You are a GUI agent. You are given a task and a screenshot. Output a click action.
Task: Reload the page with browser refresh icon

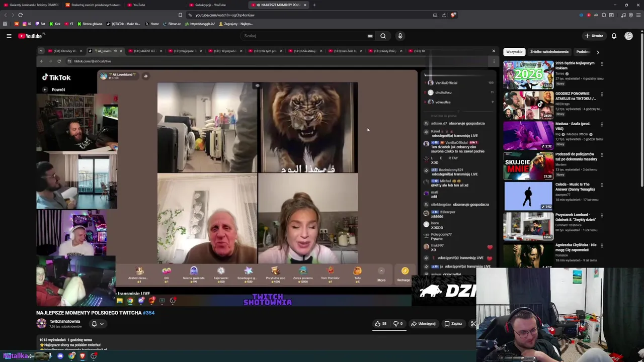[20, 15]
